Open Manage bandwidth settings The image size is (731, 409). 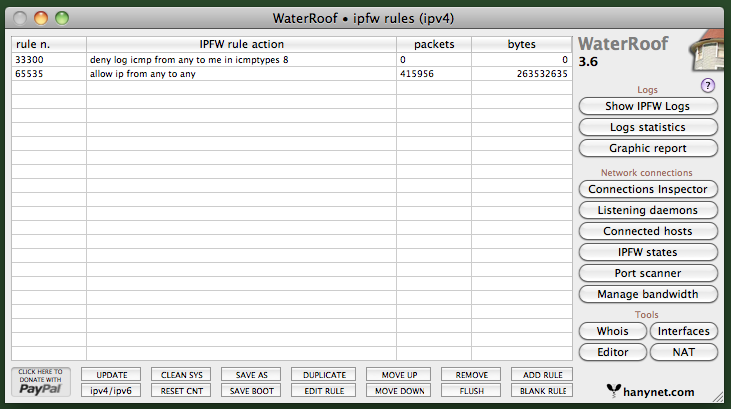pyautogui.click(x=648, y=294)
